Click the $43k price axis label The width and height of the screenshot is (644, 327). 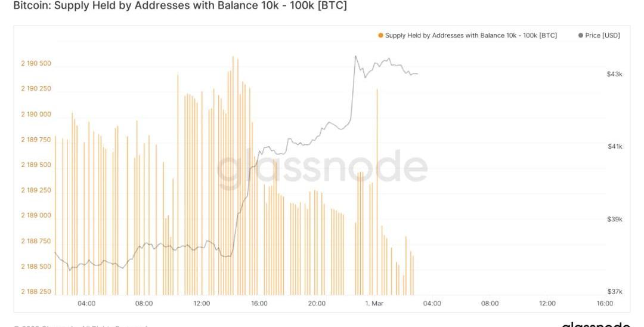point(615,75)
